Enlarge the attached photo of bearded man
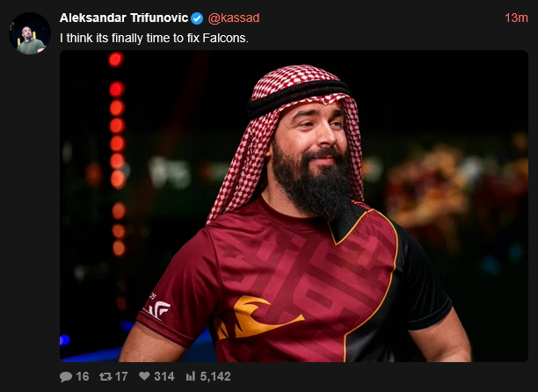Image resolution: width=538 pixels, height=392 pixels. 294,207
